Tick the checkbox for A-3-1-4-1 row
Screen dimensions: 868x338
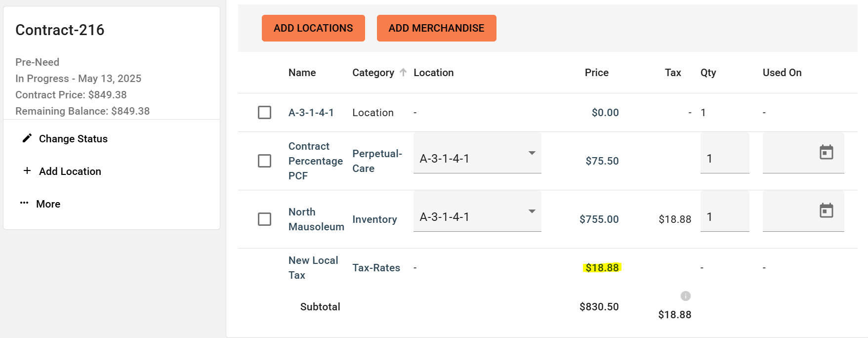(264, 112)
